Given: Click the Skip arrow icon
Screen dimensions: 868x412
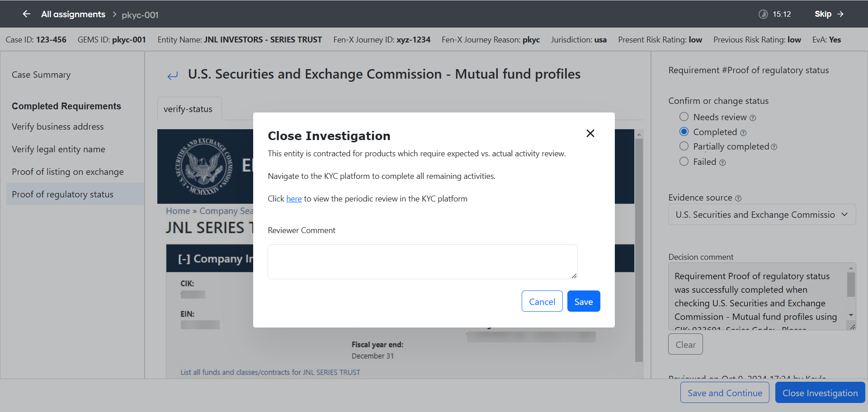Looking at the screenshot, I should click(x=840, y=14).
